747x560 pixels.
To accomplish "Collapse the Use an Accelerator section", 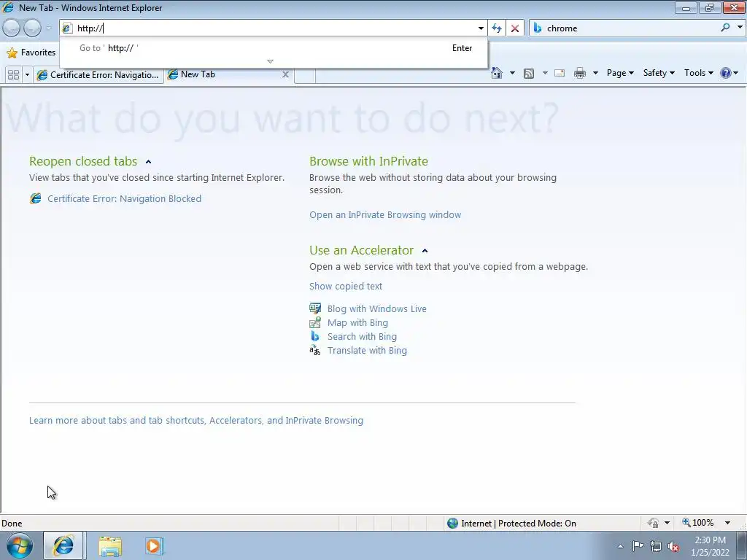I will pos(425,251).
